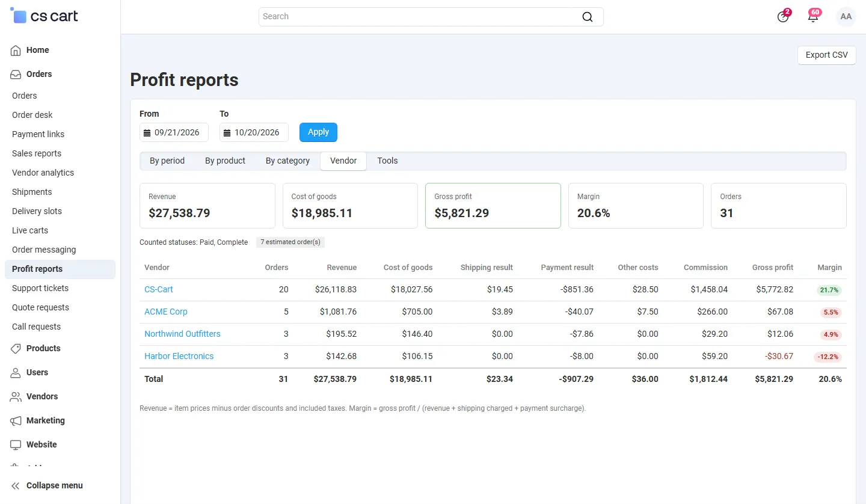Open the Harbor Electronics vendor link
Viewport: 866px width, 504px height.
click(x=179, y=357)
